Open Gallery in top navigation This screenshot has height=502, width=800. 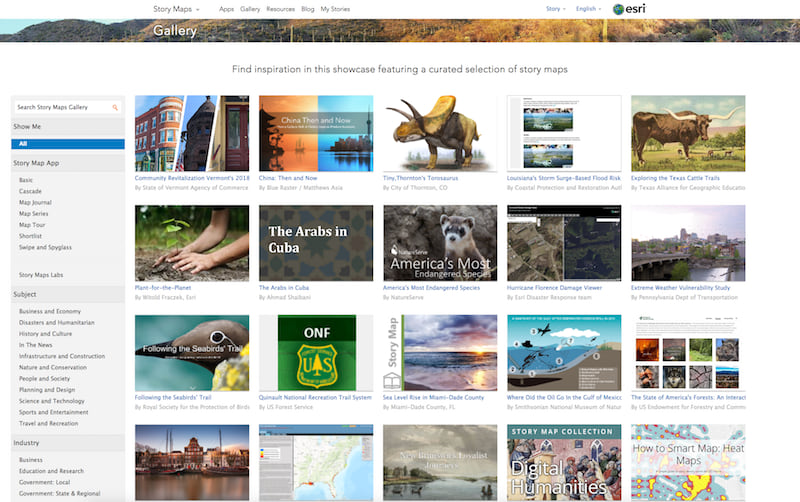click(x=250, y=9)
